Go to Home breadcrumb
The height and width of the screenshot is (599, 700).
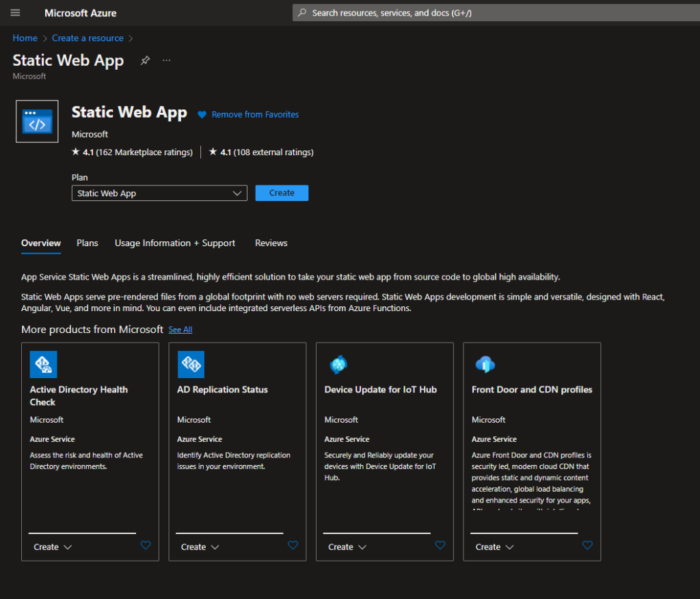25,38
